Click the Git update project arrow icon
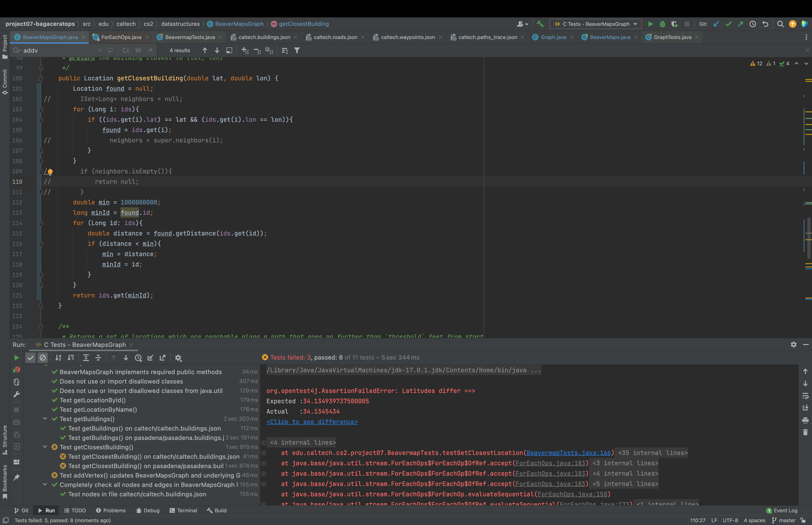 (x=716, y=24)
